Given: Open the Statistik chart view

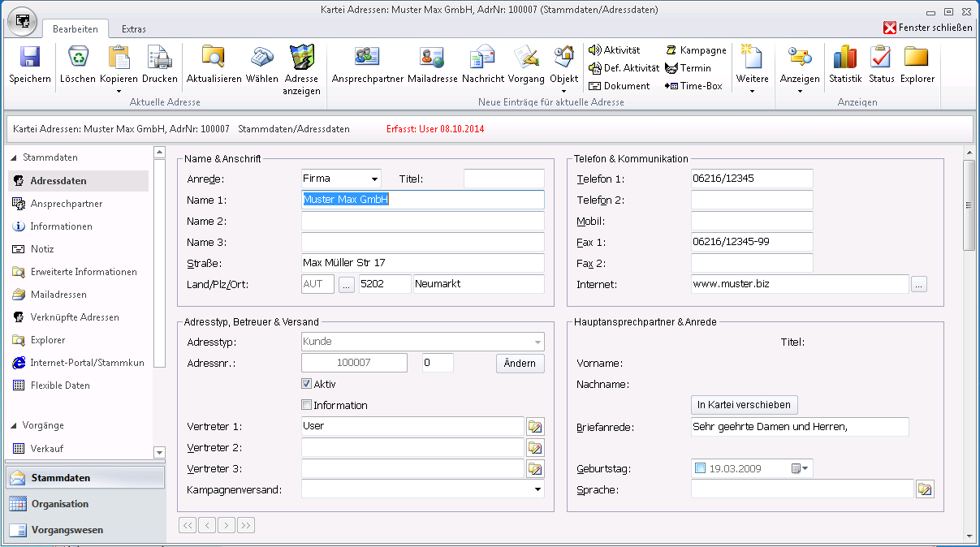Looking at the screenshot, I should (x=845, y=65).
